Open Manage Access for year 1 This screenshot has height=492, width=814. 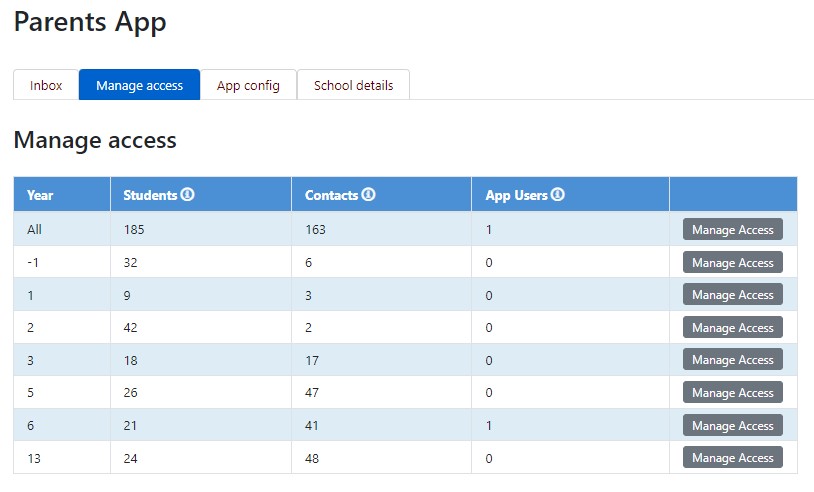click(732, 295)
